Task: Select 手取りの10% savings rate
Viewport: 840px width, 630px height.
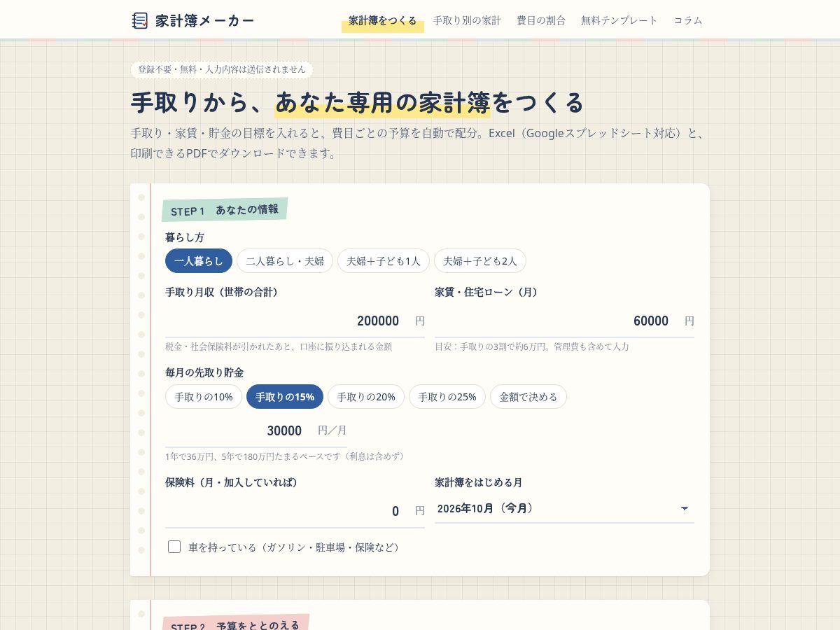Action: 204,397
